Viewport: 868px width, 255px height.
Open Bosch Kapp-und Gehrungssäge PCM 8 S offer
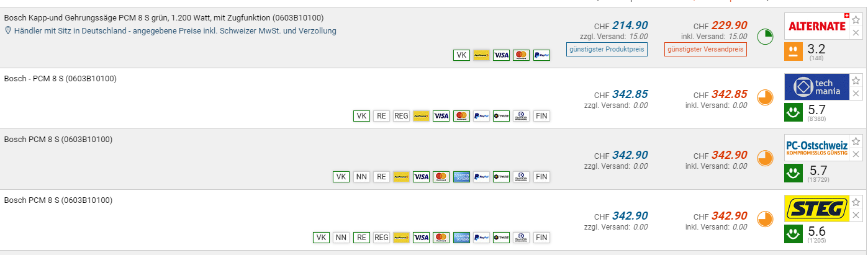163,18
